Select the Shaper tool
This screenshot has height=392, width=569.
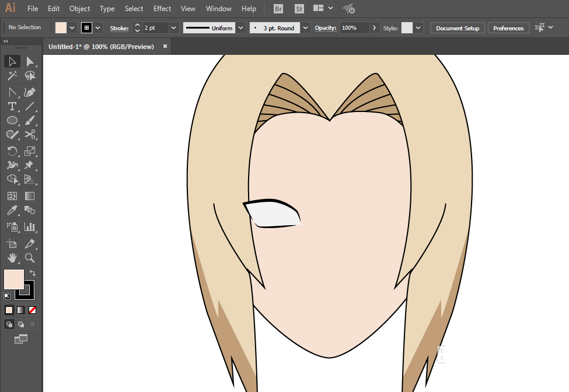12,135
